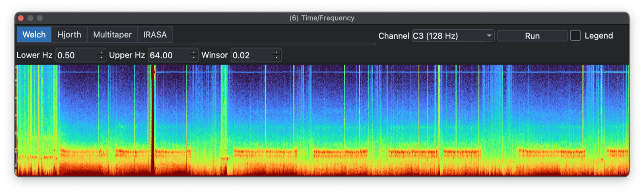Switch to the Welch tab

[34, 35]
